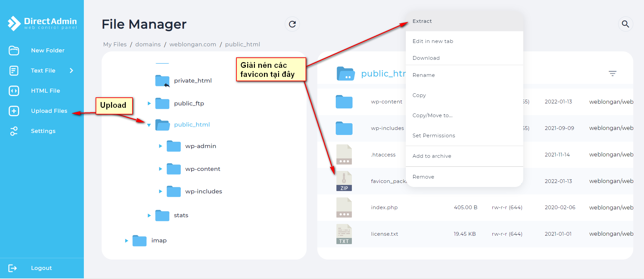Click the private_html folder icon in tree
Image resolution: width=644 pixels, height=279 pixels.
point(162,81)
